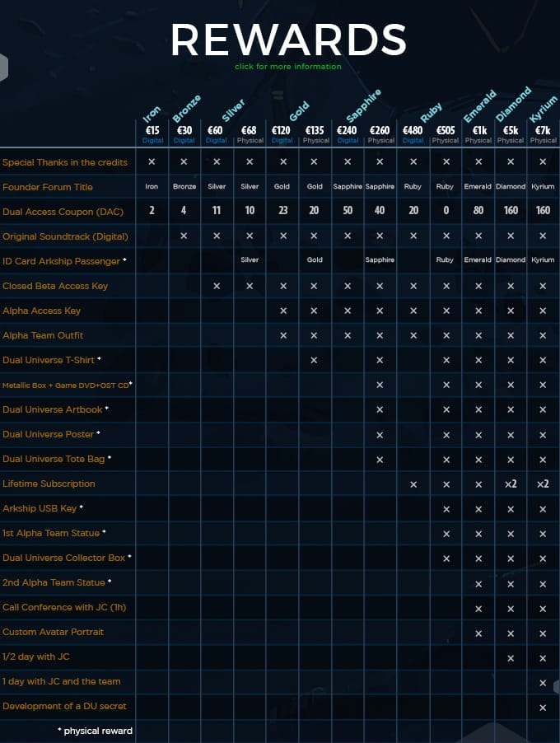560x743 pixels.
Task: Click the Diamond ×2 Lifetime Subscription mark
Action: pyautogui.click(x=511, y=484)
